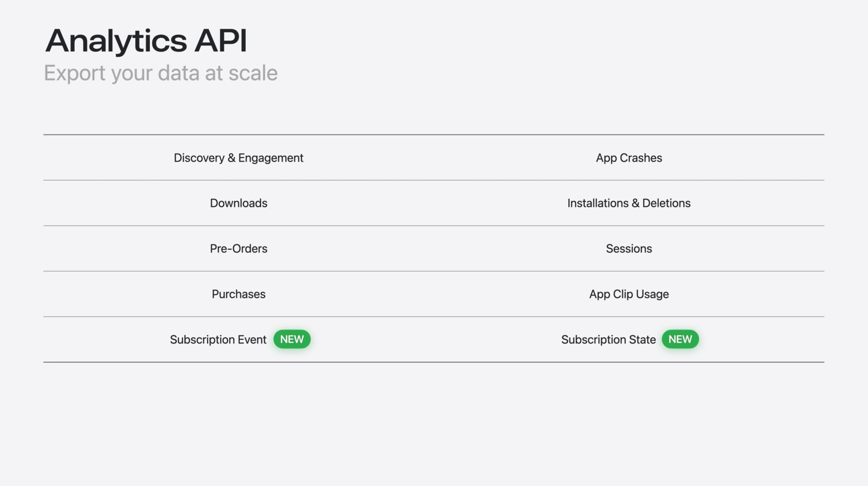The height and width of the screenshot is (486, 868).
Task: Open the Downloads report entry
Action: [239, 203]
